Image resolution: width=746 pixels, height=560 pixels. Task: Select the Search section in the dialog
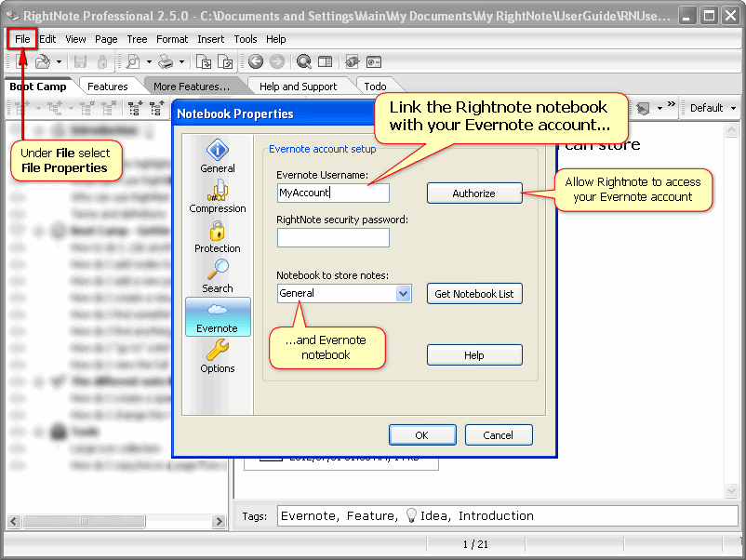pyautogui.click(x=218, y=276)
